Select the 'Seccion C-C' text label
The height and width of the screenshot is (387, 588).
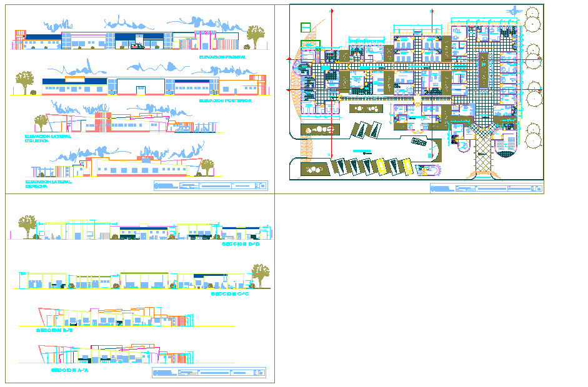pos(230,293)
